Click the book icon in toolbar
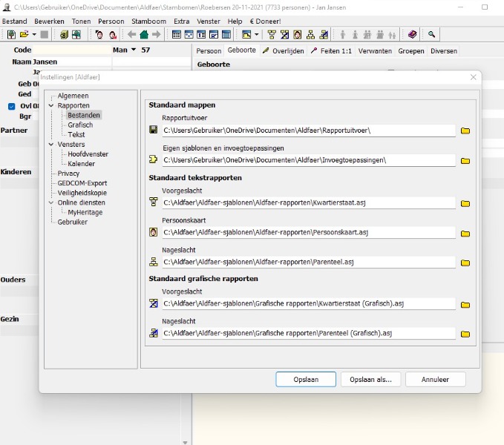 point(412,35)
